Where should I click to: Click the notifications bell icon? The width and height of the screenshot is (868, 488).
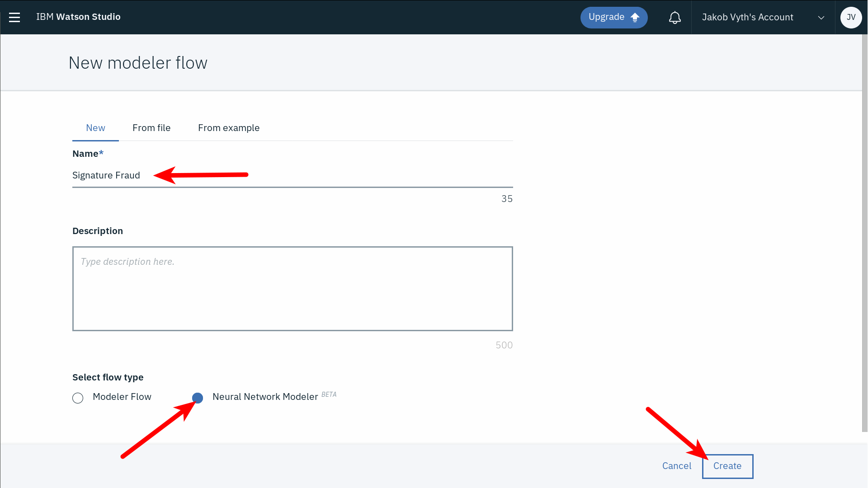point(675,17)
